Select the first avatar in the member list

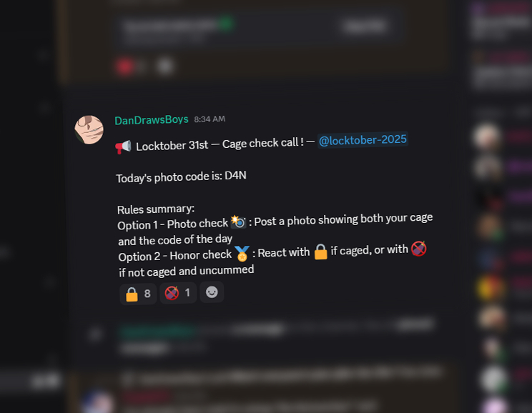(487, 136)
